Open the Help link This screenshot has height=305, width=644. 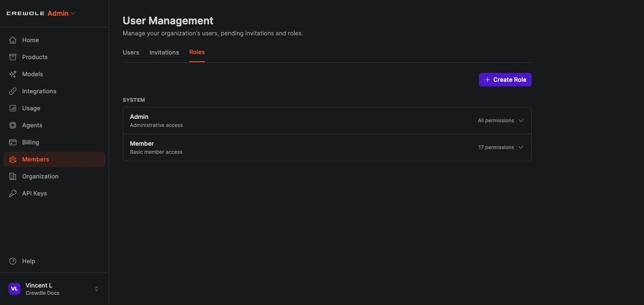coord(54,261)
